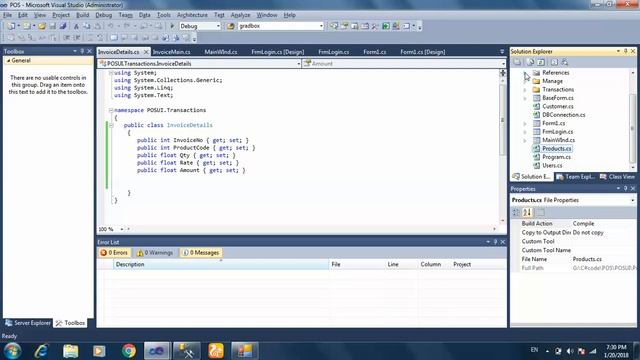
Task: Select Users.cs in Solution Explorer
Action: 552,165
